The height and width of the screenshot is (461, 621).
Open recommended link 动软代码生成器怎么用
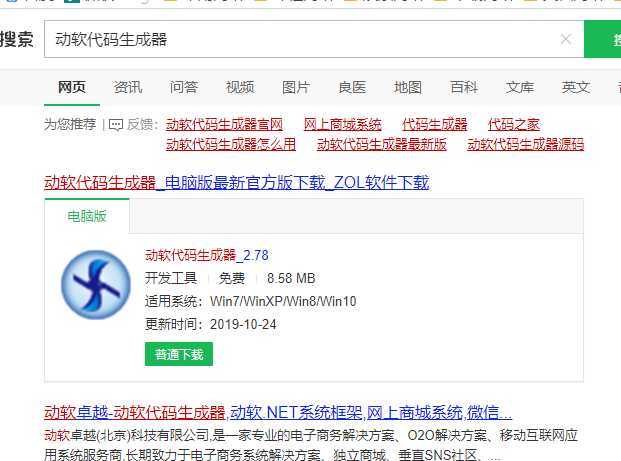click(x=231, y=144)
